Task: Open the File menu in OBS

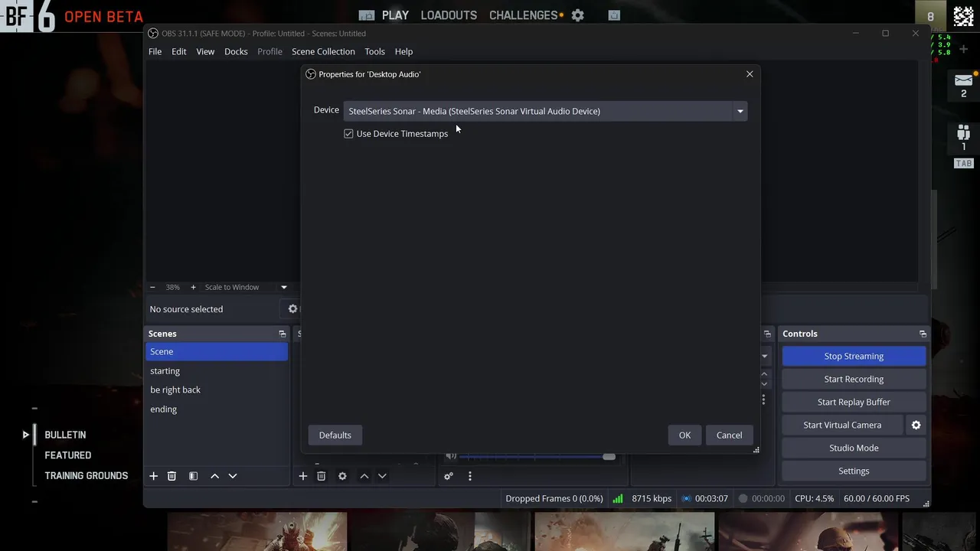Action: click(x=155, y=51)
